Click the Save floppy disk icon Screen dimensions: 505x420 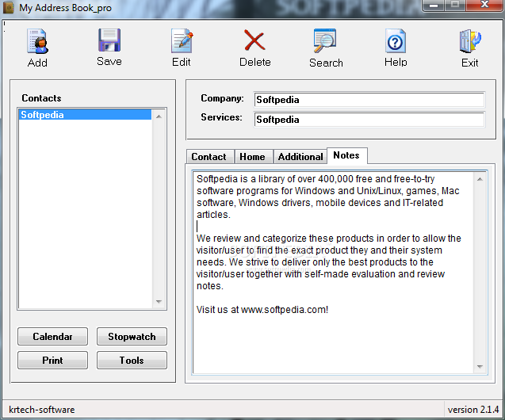(109, 40)
